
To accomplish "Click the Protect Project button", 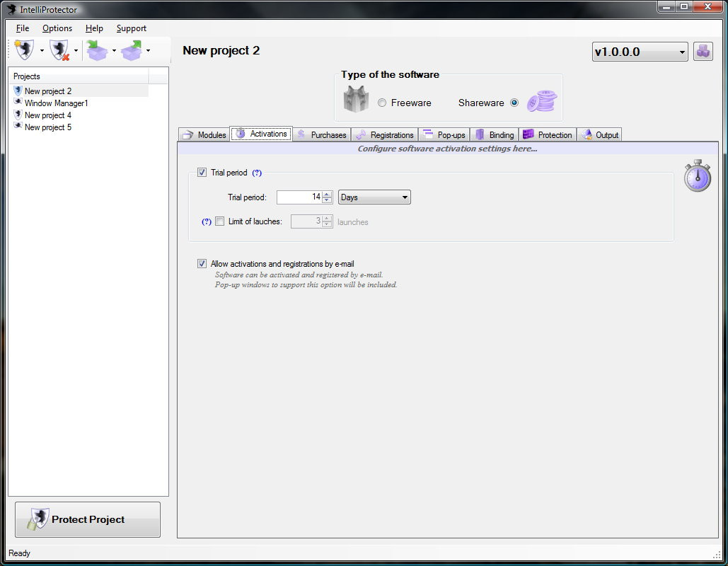I will (x=88, y=519).
